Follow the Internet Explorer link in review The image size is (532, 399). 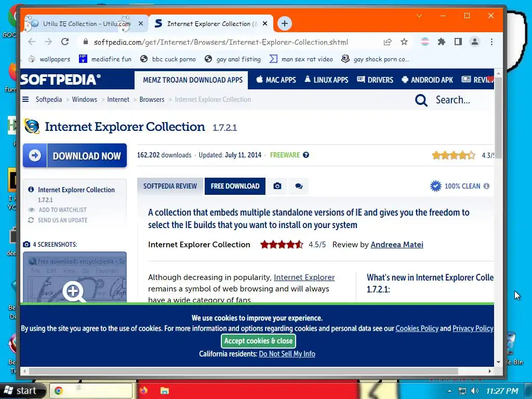click(304, 277)
